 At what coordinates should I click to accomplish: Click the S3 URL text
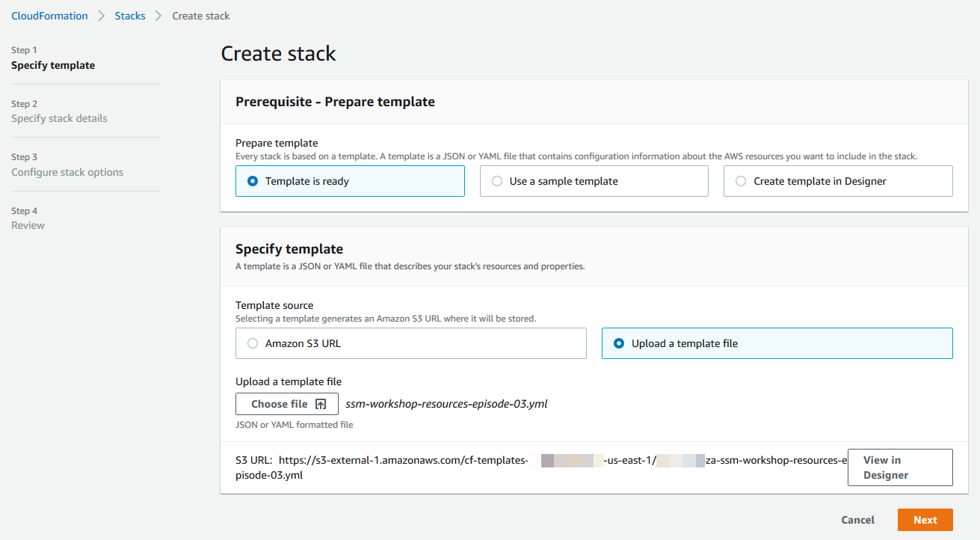tap(541, 467)
